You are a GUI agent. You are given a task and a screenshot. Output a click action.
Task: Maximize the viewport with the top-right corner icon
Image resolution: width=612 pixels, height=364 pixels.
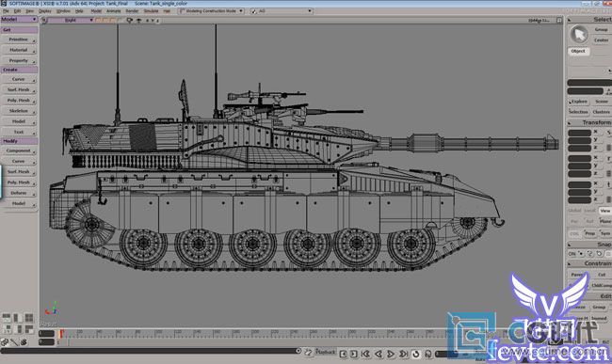[x=559, y=20]
